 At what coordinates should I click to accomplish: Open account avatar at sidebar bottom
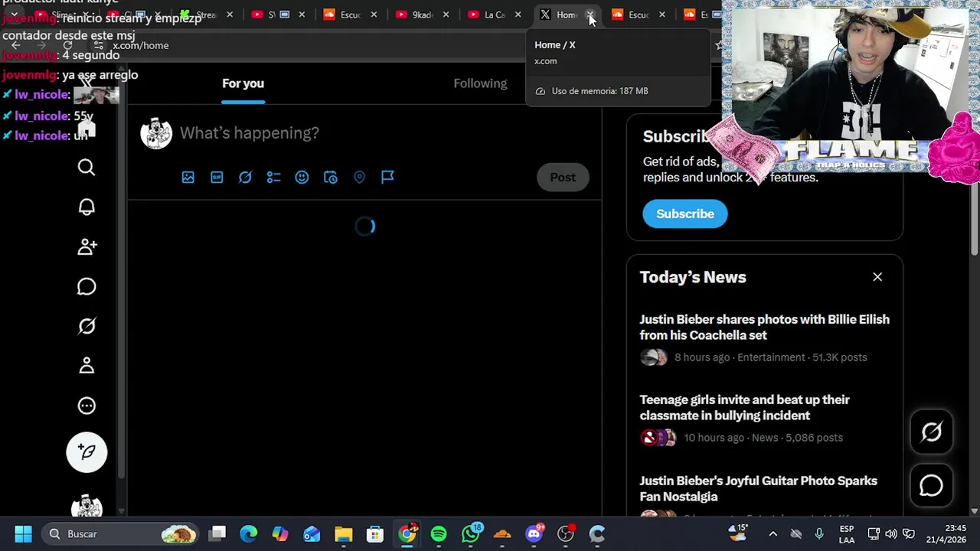(x=87, y=507)
